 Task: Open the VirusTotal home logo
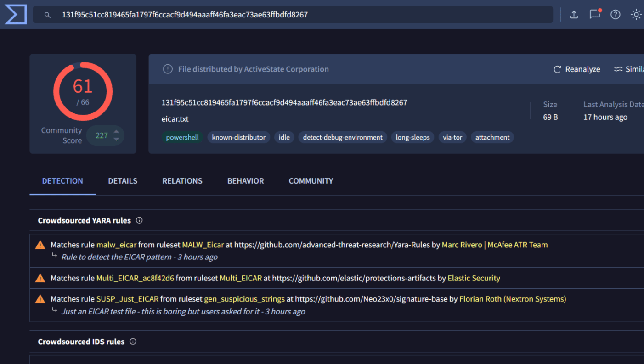(16, 15)
